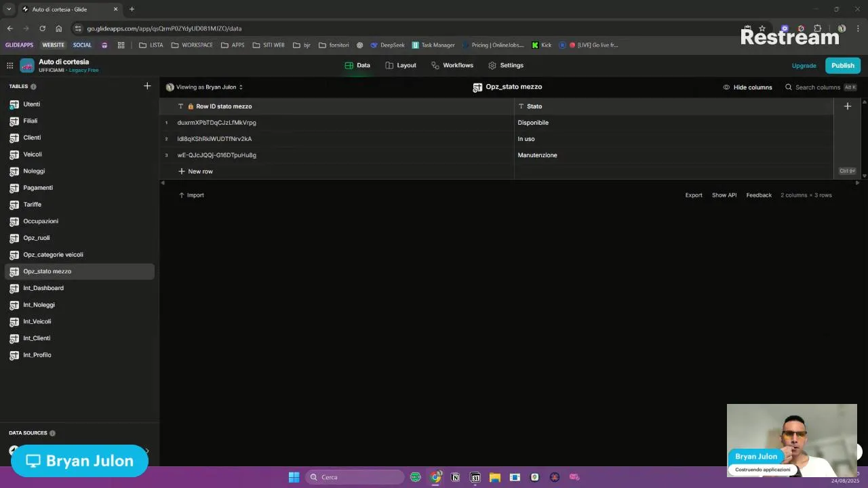Click the Auto di cortesia app icon

click(27, 66)
